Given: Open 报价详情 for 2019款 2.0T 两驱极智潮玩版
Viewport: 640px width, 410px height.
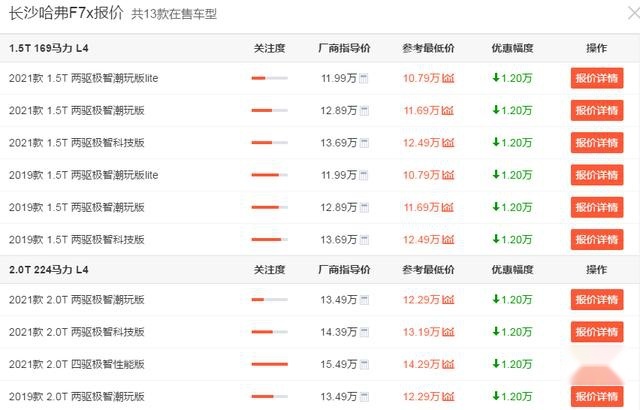Looking at the screenshot, I should point(597,397).
